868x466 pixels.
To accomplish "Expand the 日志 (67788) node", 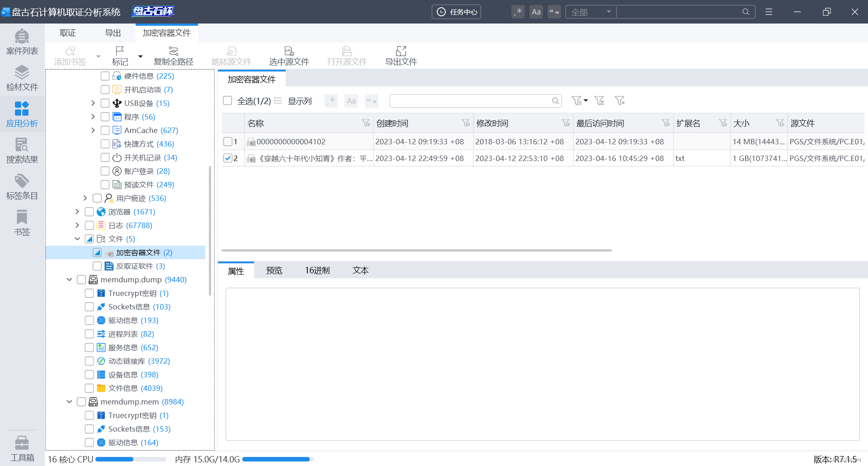I will (77, 225).
